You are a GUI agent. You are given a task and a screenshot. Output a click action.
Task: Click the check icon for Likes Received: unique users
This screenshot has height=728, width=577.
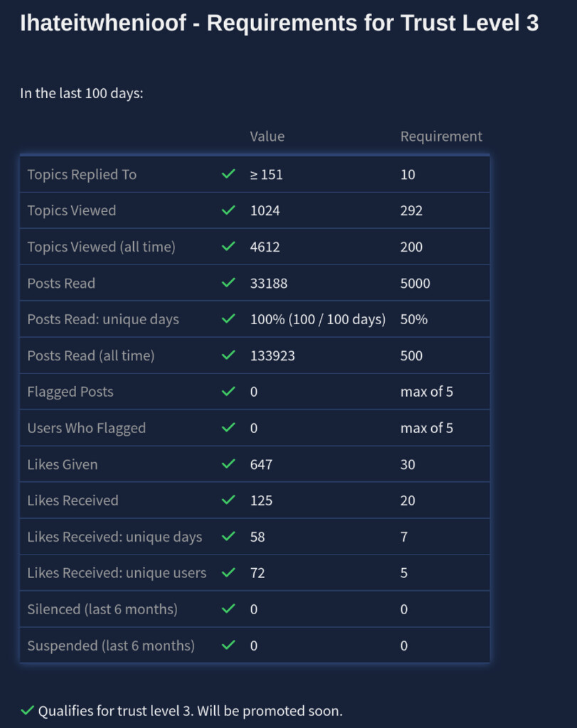(x=228, y=573)
